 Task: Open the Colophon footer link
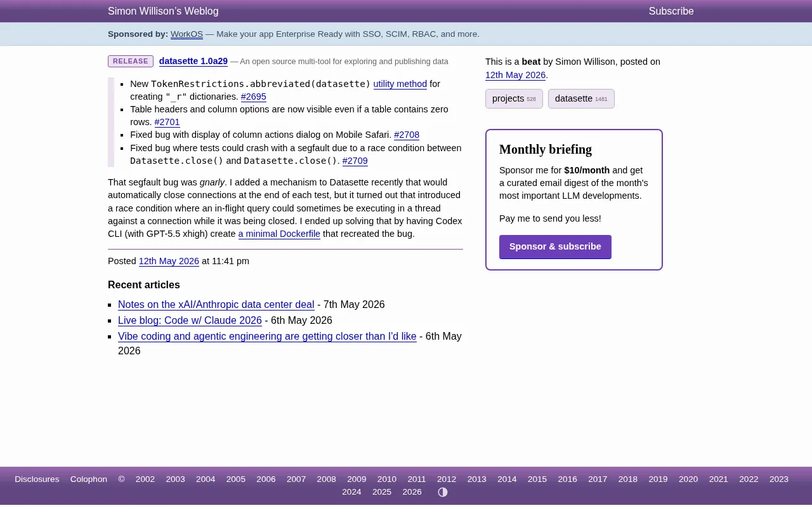coord(89,479)
